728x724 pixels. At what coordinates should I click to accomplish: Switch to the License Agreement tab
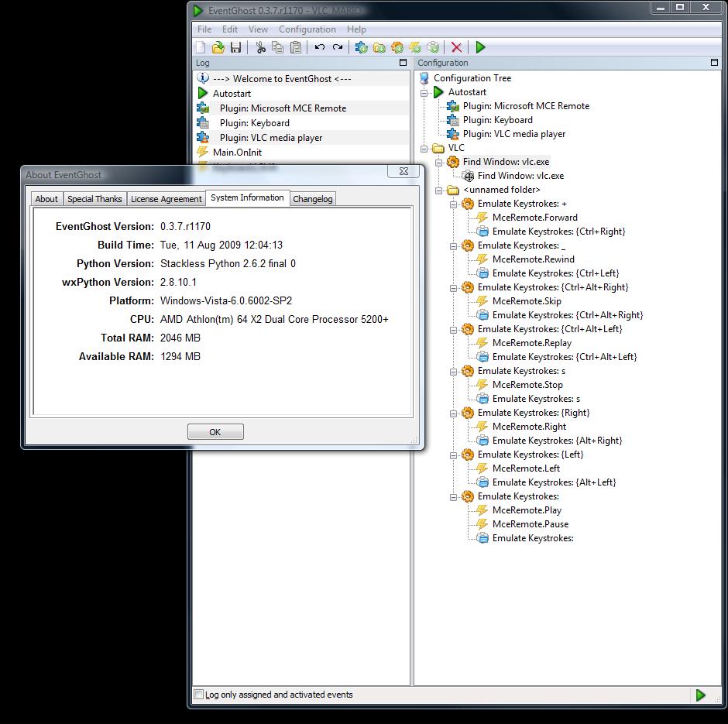click(167, 199)
